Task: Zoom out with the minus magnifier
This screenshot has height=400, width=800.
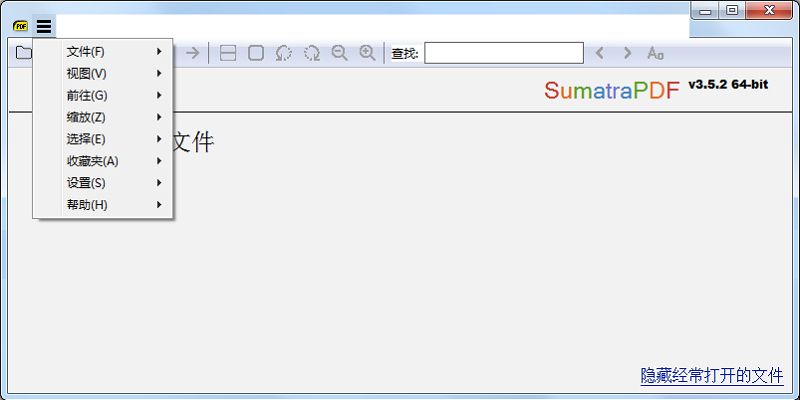Action: [x=340, y=53]
